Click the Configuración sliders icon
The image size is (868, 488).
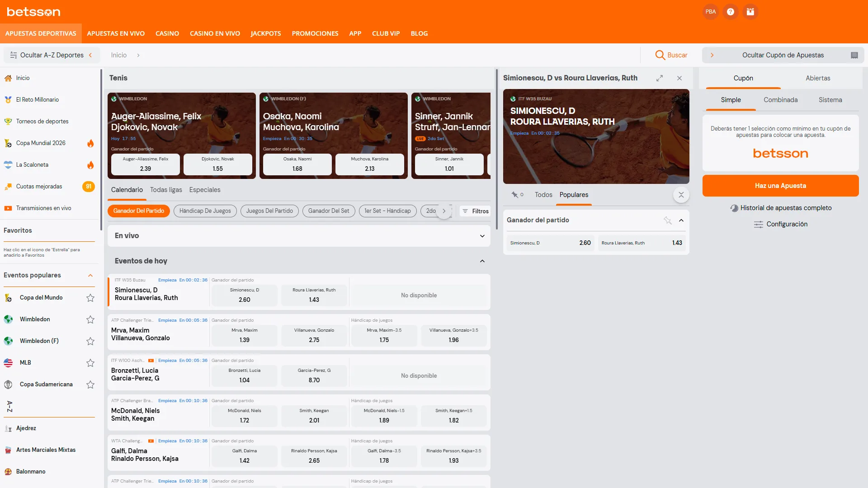(x=758, y=224)
